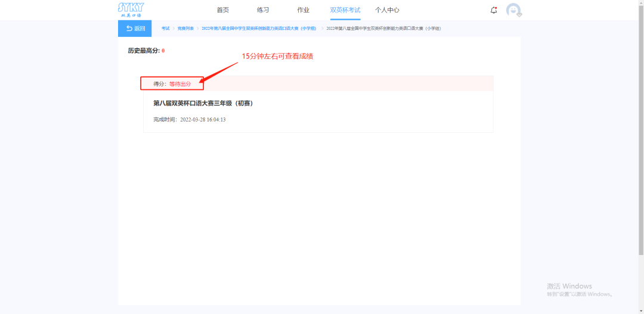The height and width of the screenshot is (314, 644).
Task: Click the final unlinked contest breadcrumb text
Action: pyautogui.click(x=383, y=29)
